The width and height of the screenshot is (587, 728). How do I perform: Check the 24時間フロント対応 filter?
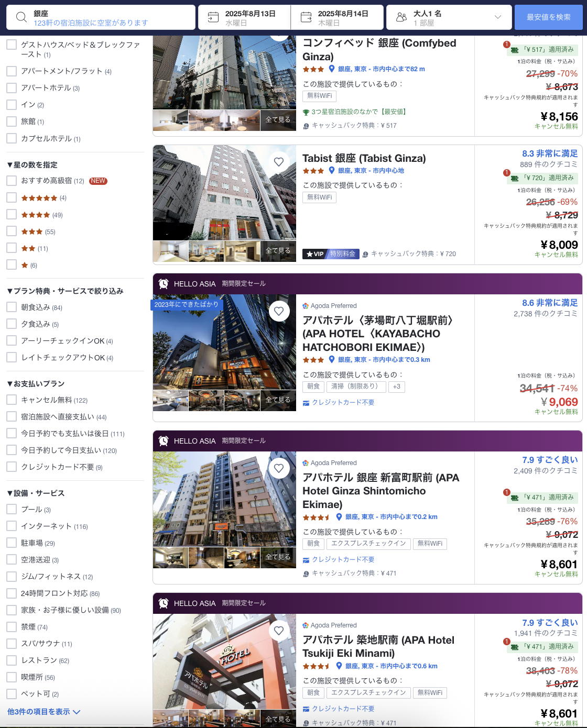coord(12,593)
